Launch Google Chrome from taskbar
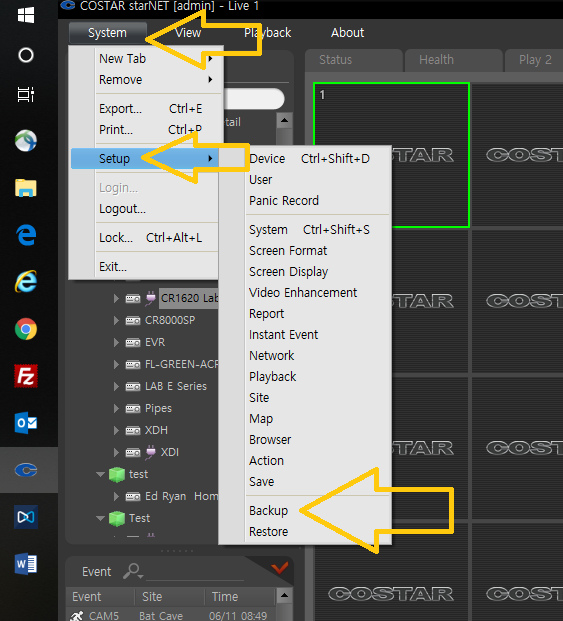Image resolution: width=563 pixels, height=621 pixels. click(x=26, y=329)
